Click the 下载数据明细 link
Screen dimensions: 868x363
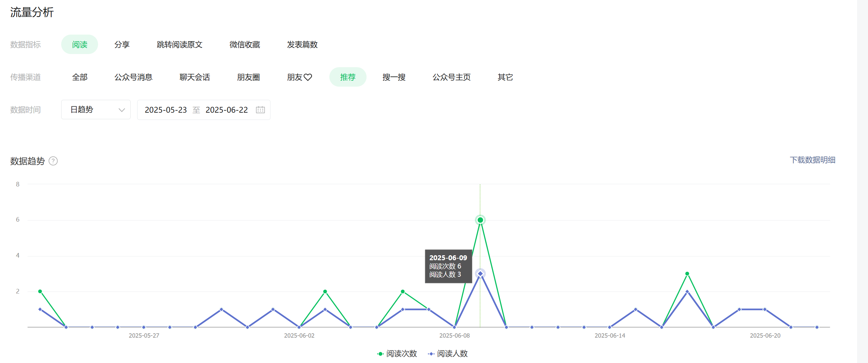(812, 160)
